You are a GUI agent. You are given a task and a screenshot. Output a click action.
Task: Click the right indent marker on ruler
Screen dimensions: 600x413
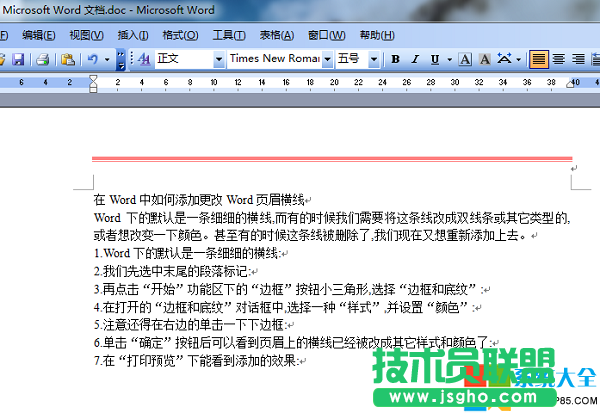point(570,84)
